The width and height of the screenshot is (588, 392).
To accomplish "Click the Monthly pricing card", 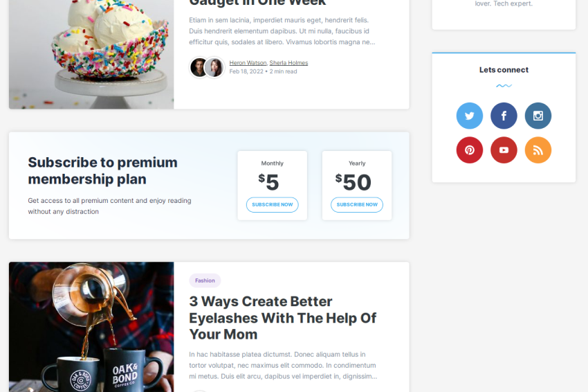I will (x=273, y=186).
